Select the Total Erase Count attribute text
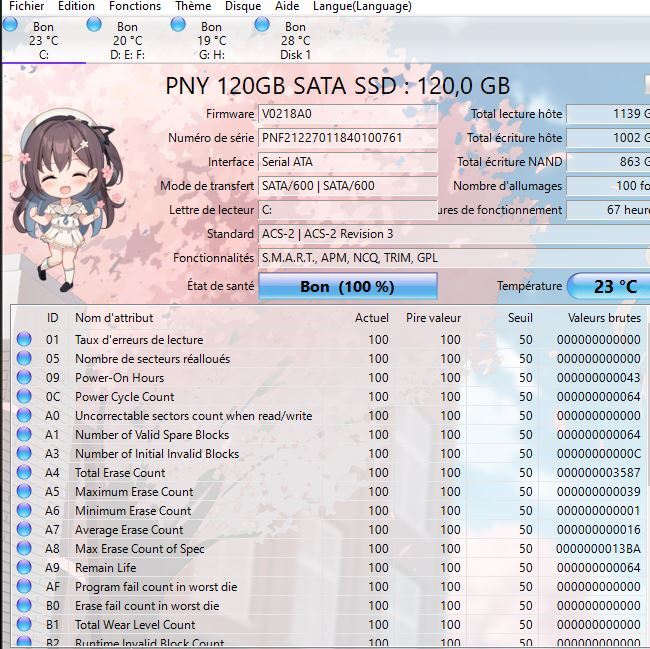The height and width of the screenshot is (649, 650). pos(120,473)
